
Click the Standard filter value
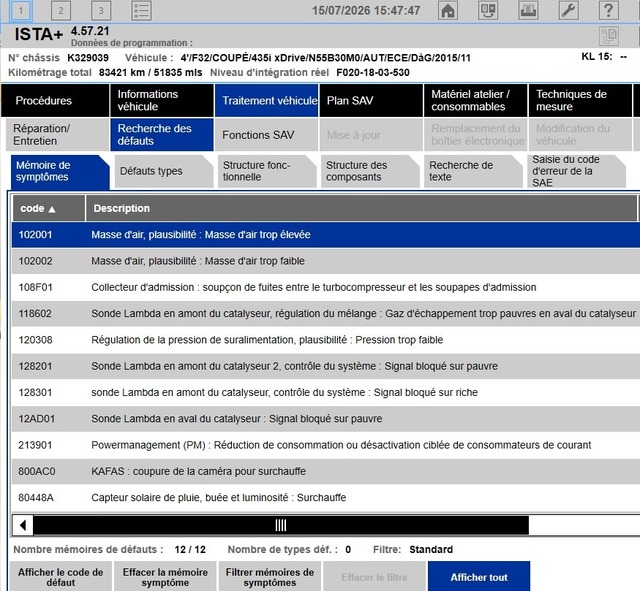click(431, 549)
